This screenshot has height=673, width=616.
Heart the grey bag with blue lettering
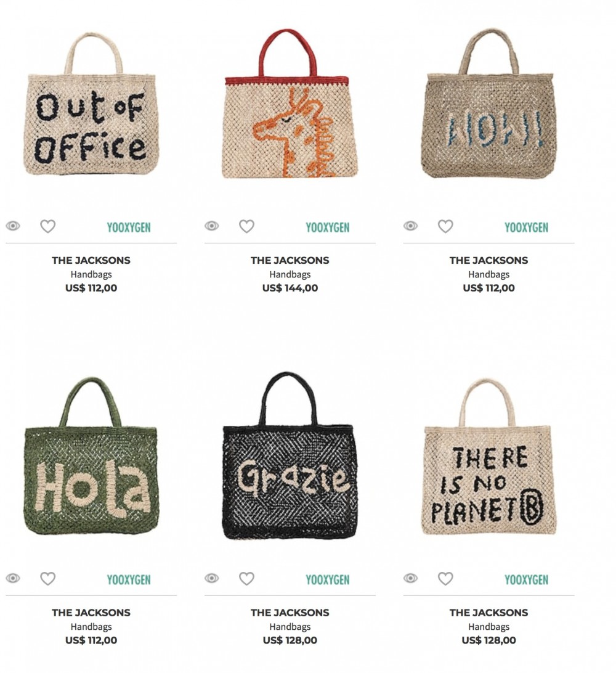445,226
